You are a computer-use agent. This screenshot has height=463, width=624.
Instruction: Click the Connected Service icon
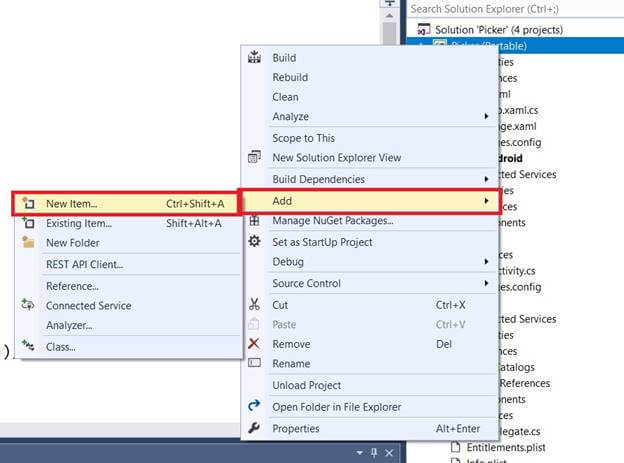(x=28, y=305)
